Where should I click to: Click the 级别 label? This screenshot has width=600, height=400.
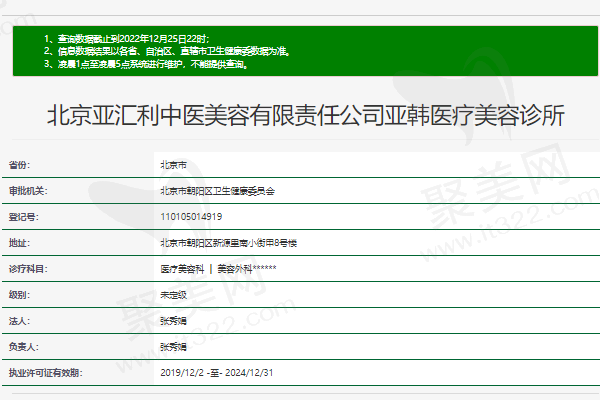coord(19,295)
